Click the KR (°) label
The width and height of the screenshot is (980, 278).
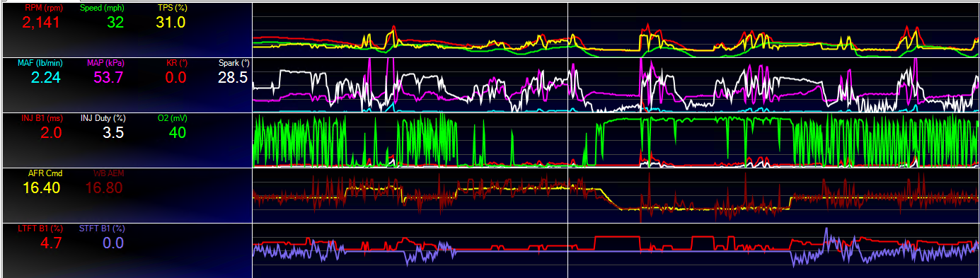[x=176, y=63]
